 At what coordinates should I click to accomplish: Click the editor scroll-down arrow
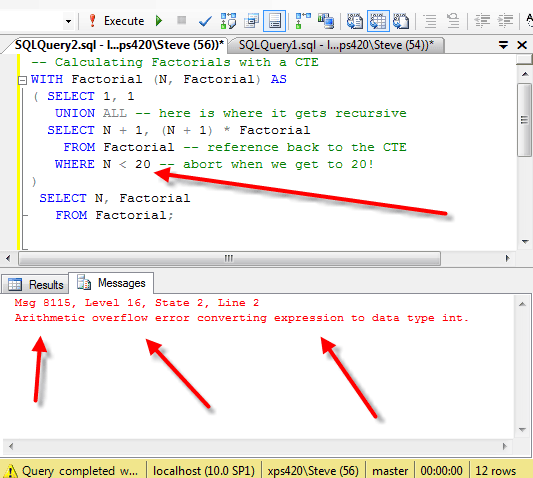pyautogui.click(x=525, y=242)
